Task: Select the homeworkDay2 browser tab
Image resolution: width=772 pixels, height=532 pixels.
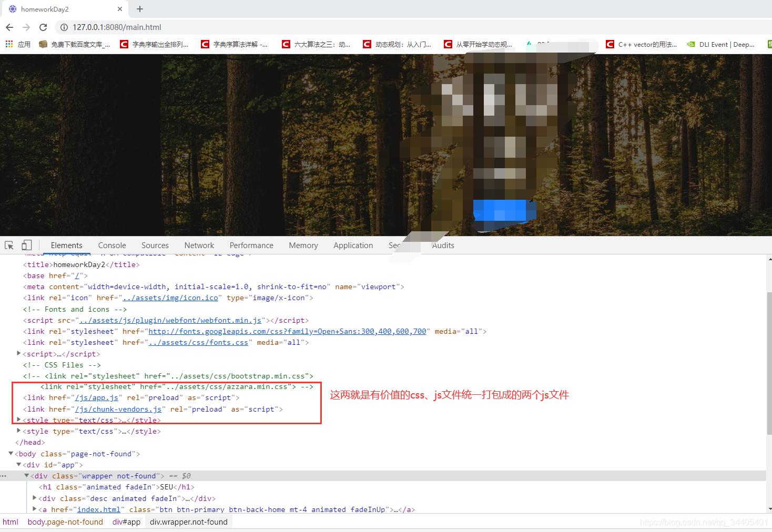Action: click(x=64, y=9)
